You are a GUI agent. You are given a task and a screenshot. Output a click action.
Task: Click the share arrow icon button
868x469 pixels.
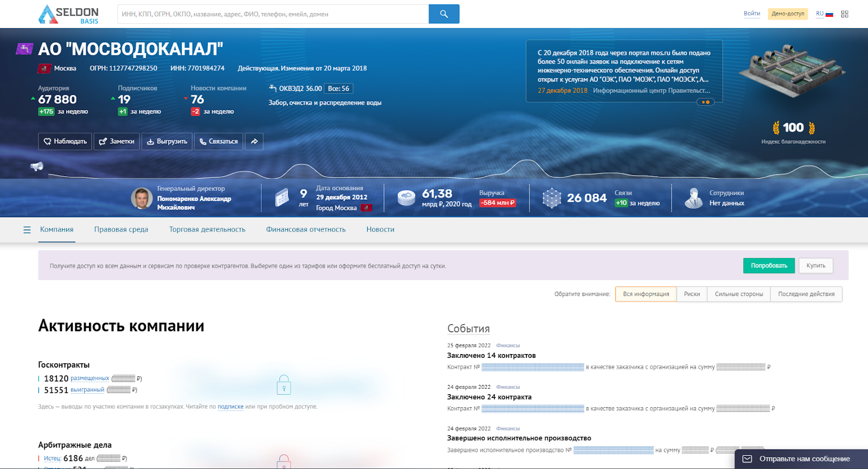coord(254,142)
